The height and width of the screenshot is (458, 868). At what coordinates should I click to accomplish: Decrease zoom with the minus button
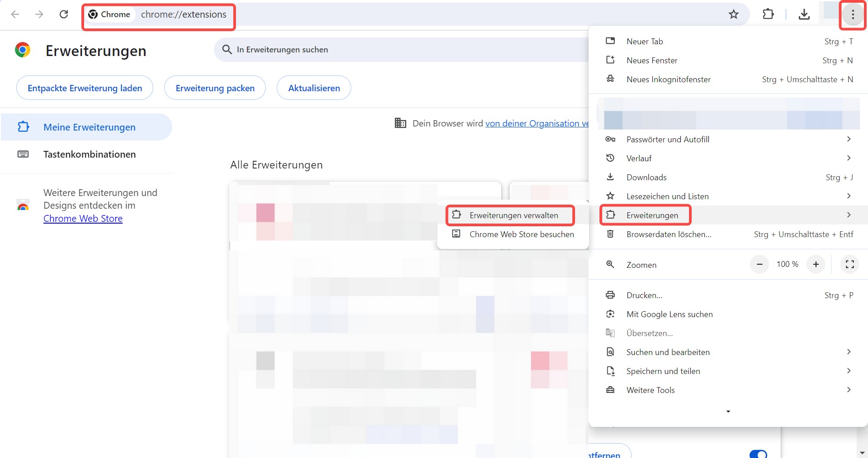(759, 264)
